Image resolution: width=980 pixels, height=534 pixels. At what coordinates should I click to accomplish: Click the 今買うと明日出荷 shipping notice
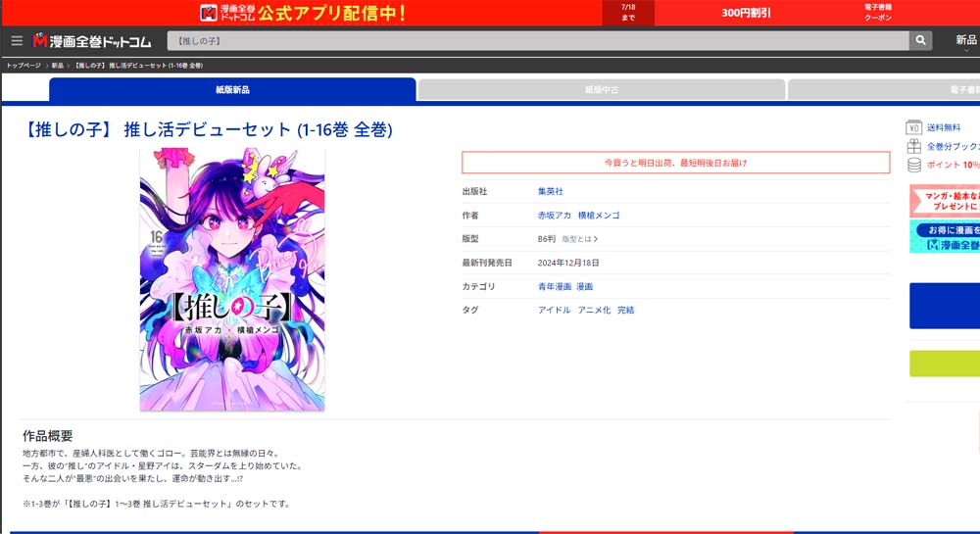pos(675,163)
